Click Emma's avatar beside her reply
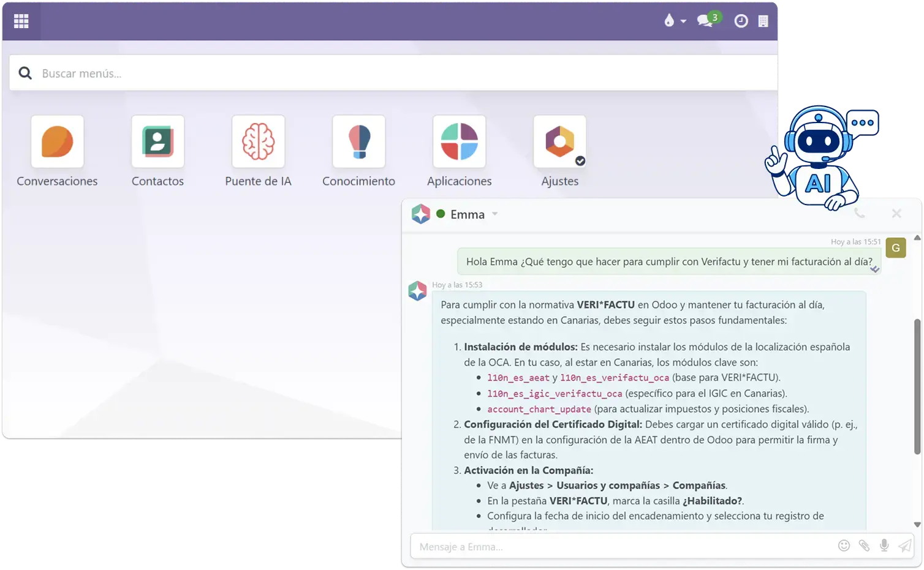The width and height of the screenshot is (924, 570). coord(418,291)
